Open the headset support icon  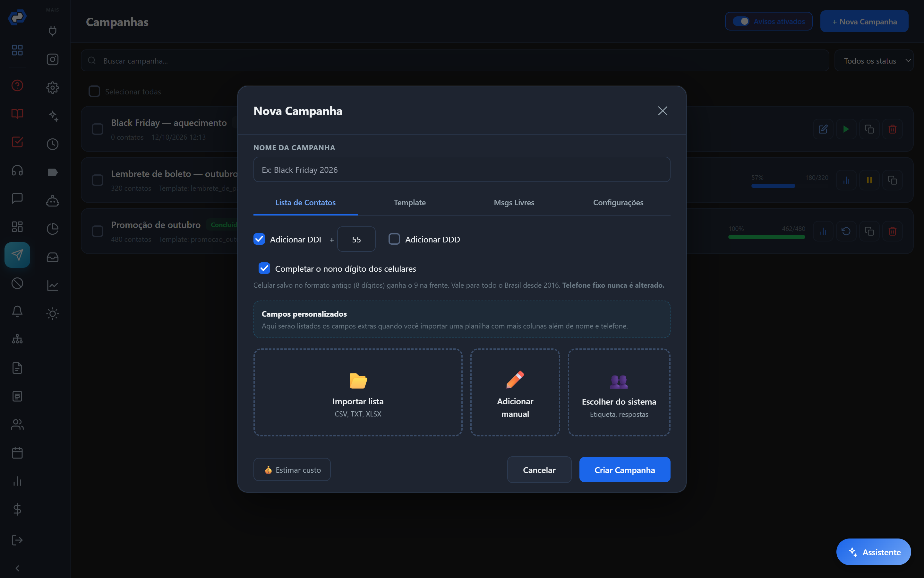click(17, 170)
